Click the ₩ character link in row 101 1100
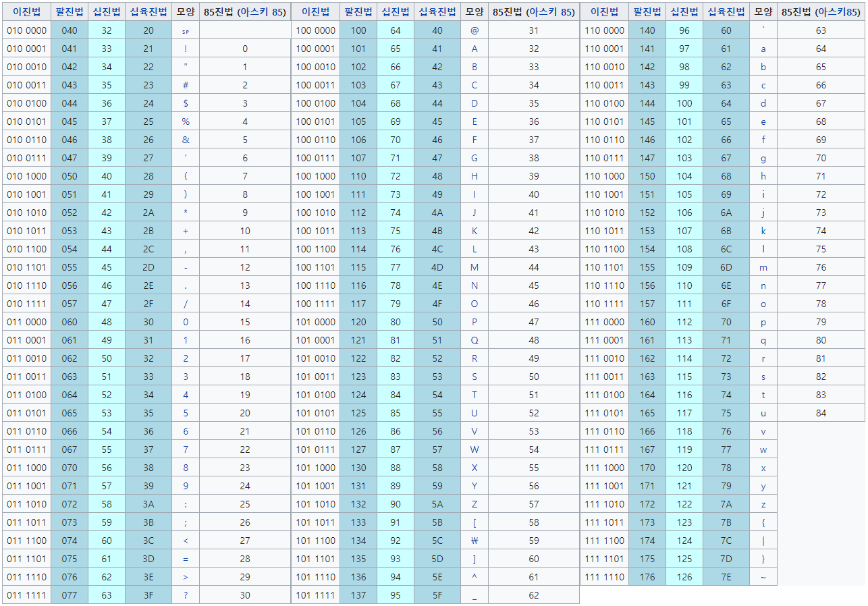The width and height of the screenshot is (868, 606). pyautogui.click(x=474, y=541)
